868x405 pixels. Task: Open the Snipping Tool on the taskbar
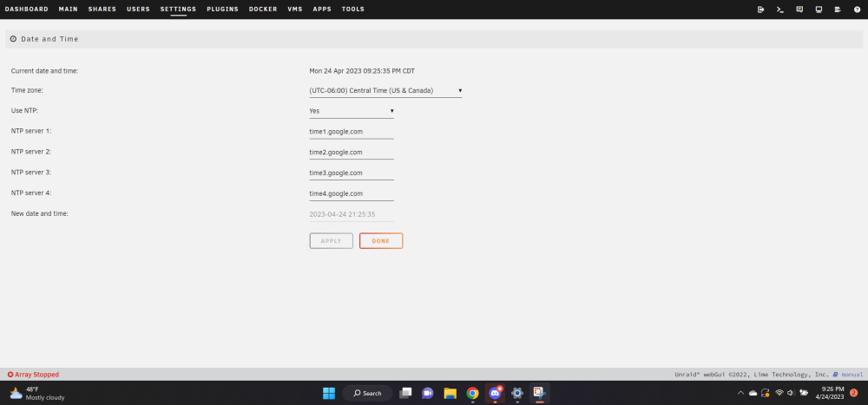(x=539, y=394)
